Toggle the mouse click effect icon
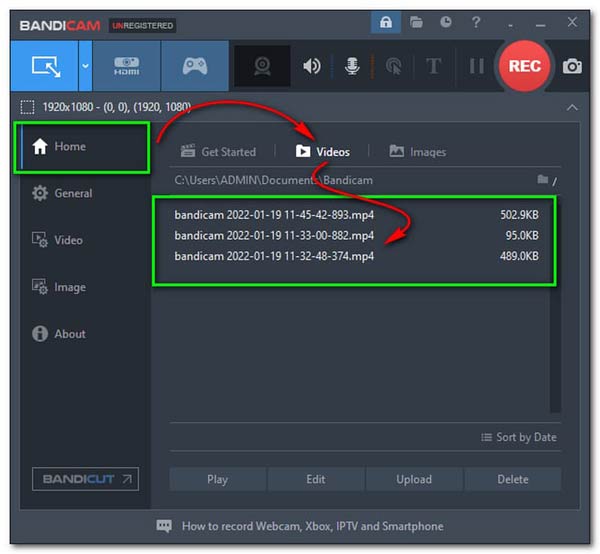Image resolution: width=600 pixels, height=554 pixels. [x=394, y=66]
